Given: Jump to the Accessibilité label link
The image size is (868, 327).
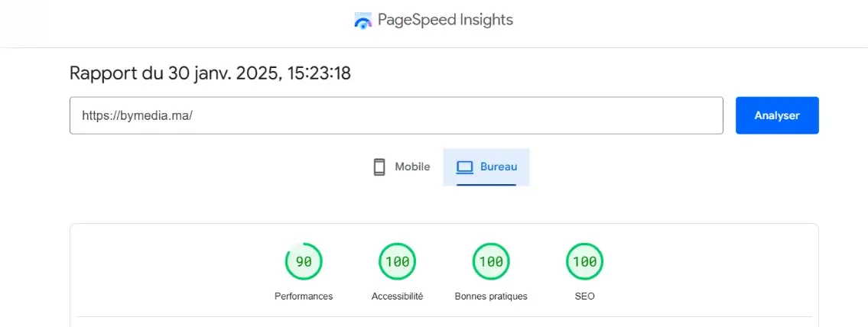Looking at the screenshot, I should [397, 296].
